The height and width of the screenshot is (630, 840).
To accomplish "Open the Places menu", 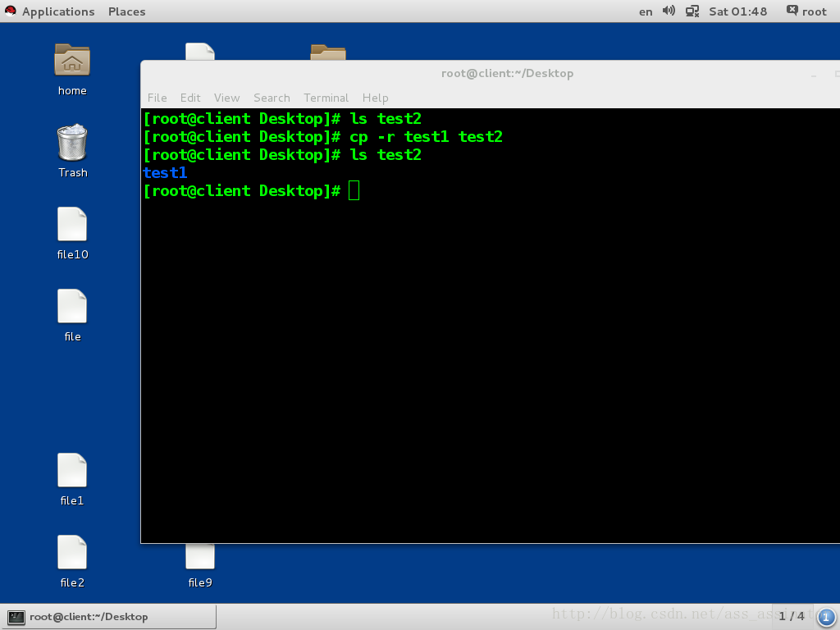I will tap(126, 11).
